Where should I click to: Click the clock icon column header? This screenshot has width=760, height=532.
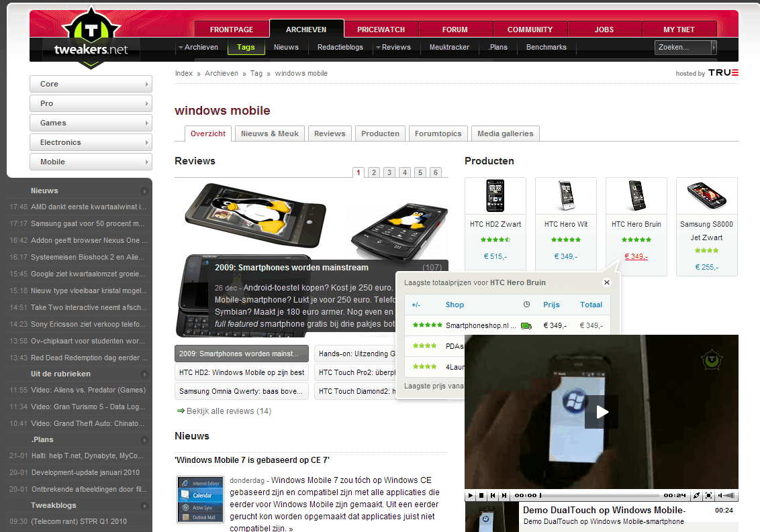point(526,305)
